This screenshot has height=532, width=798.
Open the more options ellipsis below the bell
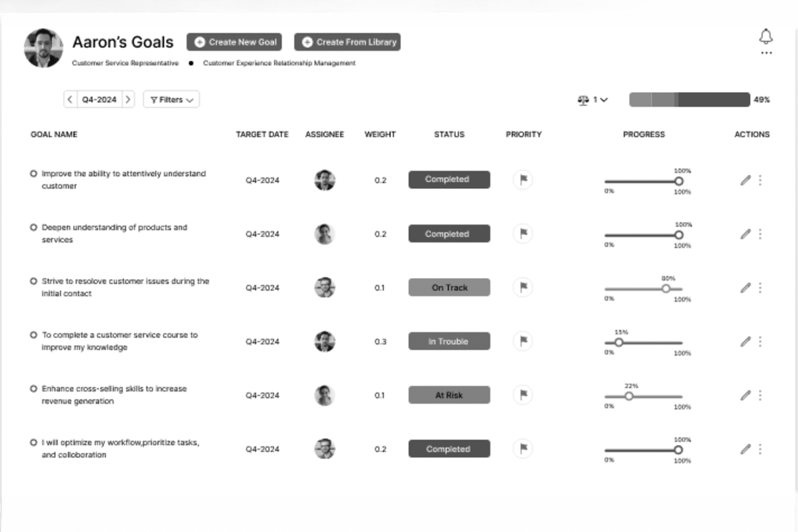click(x=766, y=53)
